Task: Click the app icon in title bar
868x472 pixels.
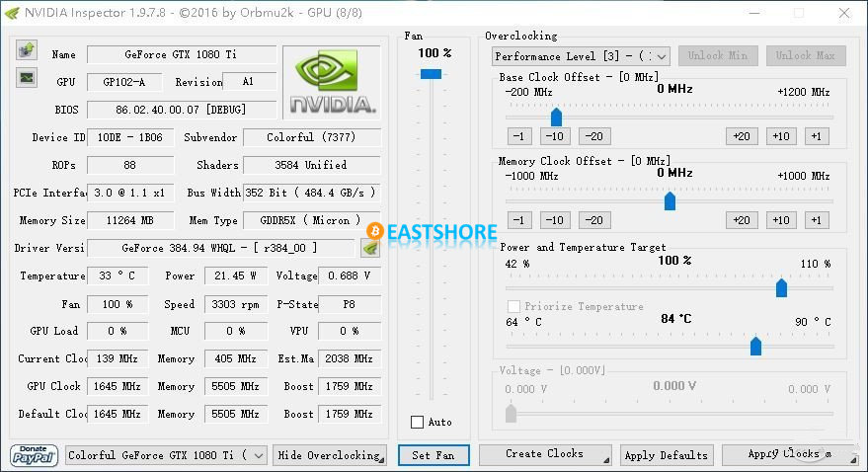Action: 12,13
